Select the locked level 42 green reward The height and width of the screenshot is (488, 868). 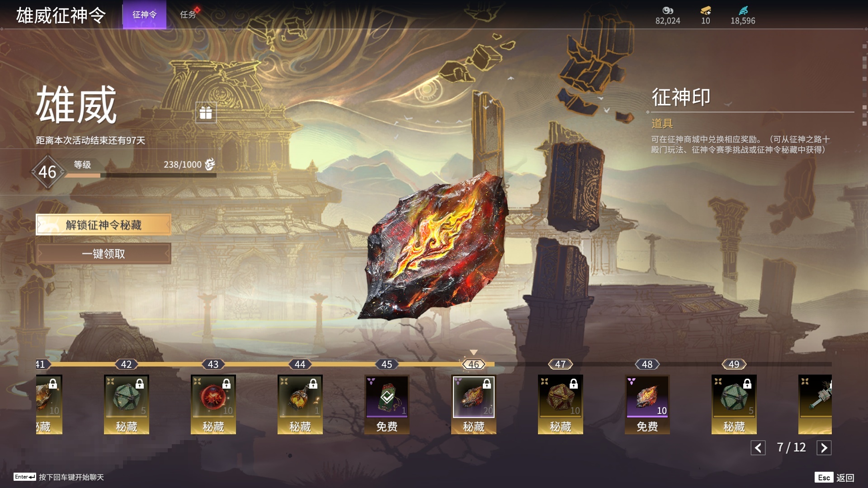tap(127, 404)
